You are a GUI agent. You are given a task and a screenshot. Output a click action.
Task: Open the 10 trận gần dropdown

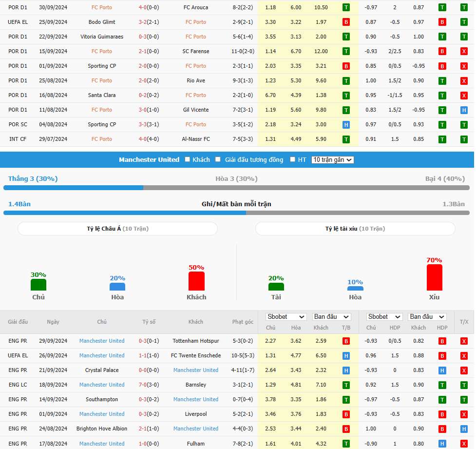pyautogui.click(x=332, y=160)
